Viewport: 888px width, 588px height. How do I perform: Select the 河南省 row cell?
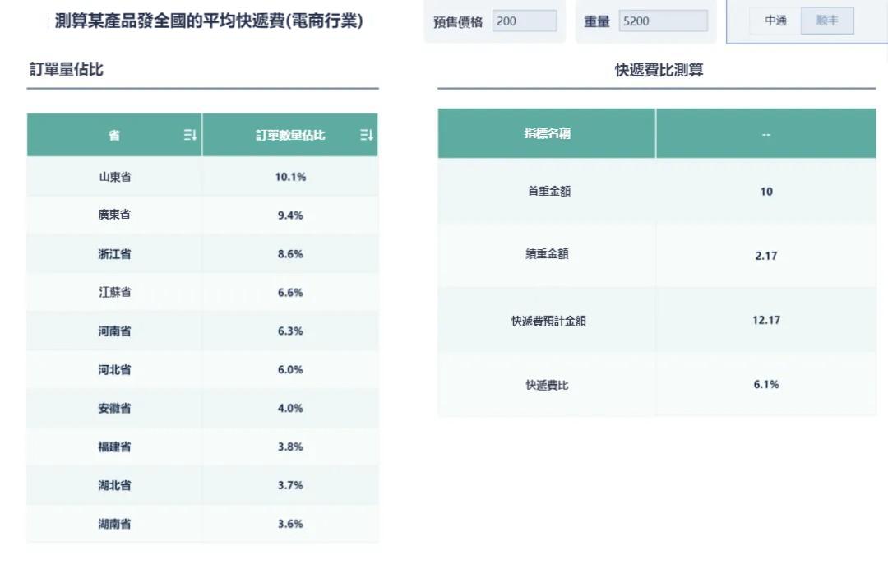pyautogui.click(x=114, y=331)
